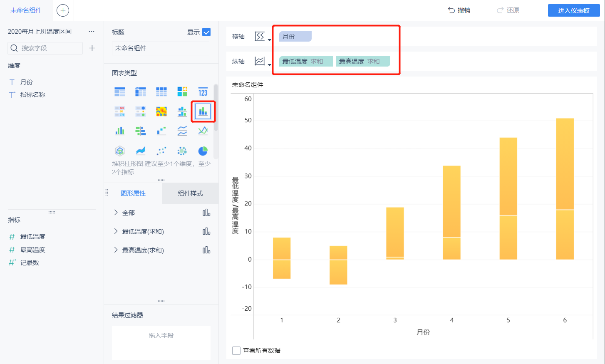
Task: Select the partitioned line chart type
Action: coord(182,131)
